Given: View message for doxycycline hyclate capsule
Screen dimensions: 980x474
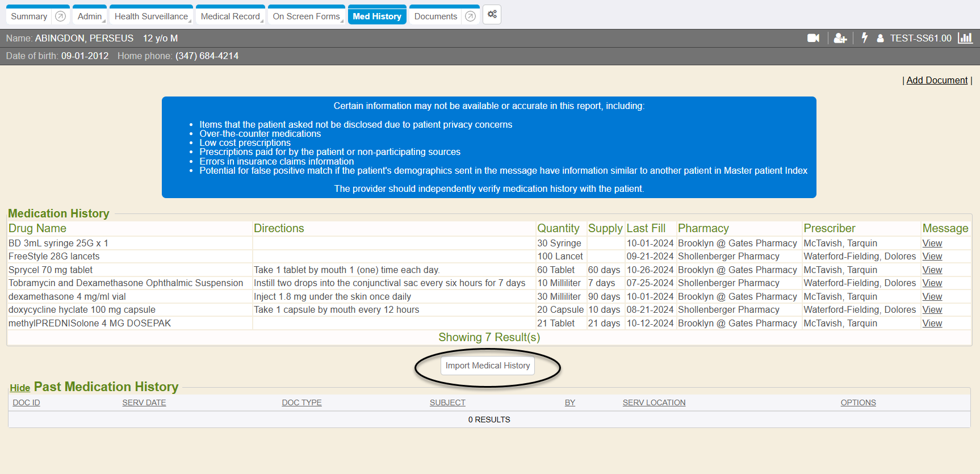Looking at the screenshot, I should click(x=932, y=310).
